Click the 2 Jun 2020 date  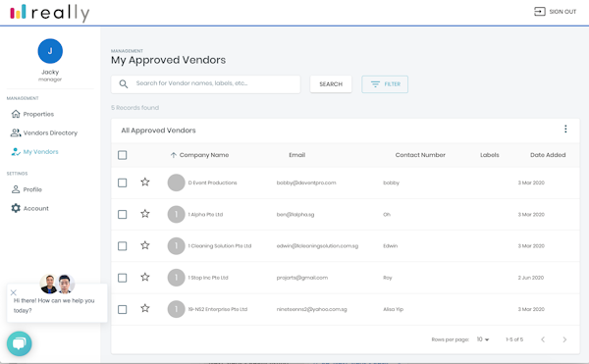(x=531, y=278)
